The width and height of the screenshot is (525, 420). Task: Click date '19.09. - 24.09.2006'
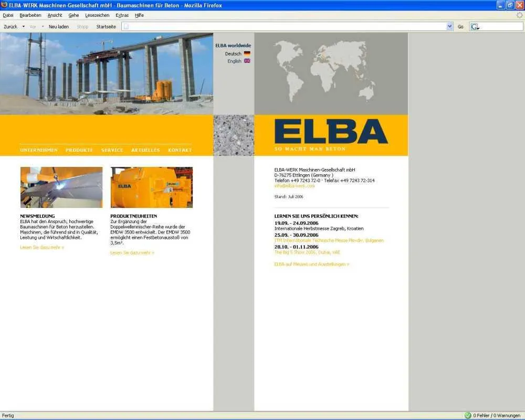pos(296,223)
